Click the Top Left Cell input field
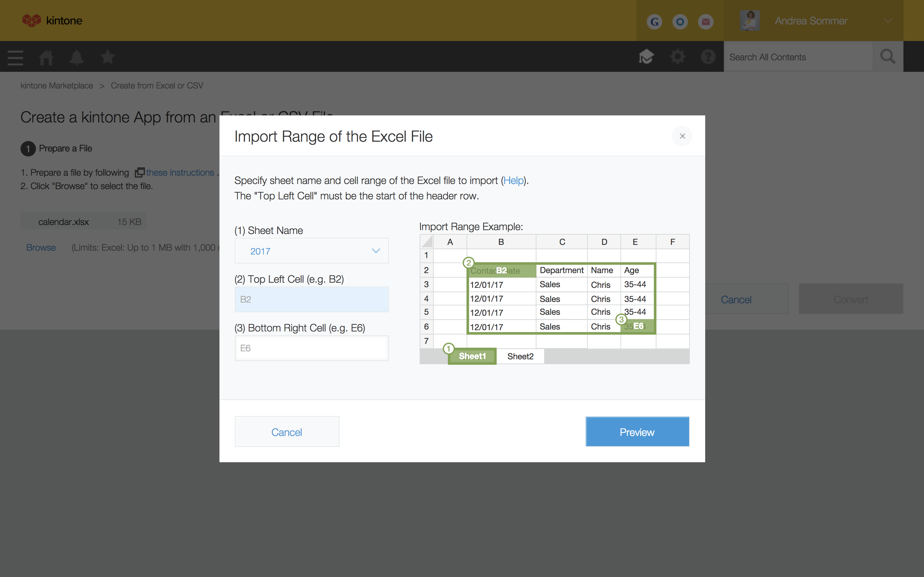 coord(312,299)
